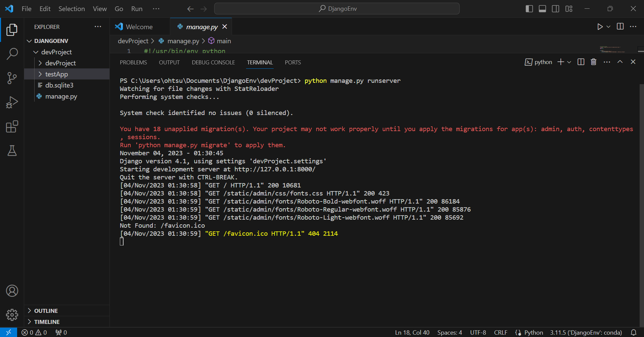Run the Python file manage.py
Screen dimensions: 644x337
pos(600,26)
